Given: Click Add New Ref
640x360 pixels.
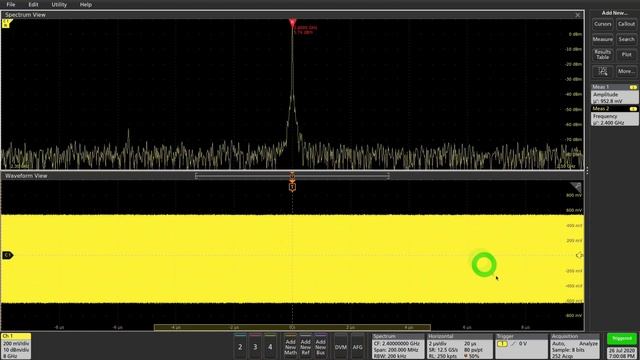Looking at the screenshot, I should [x=306, y=347].
